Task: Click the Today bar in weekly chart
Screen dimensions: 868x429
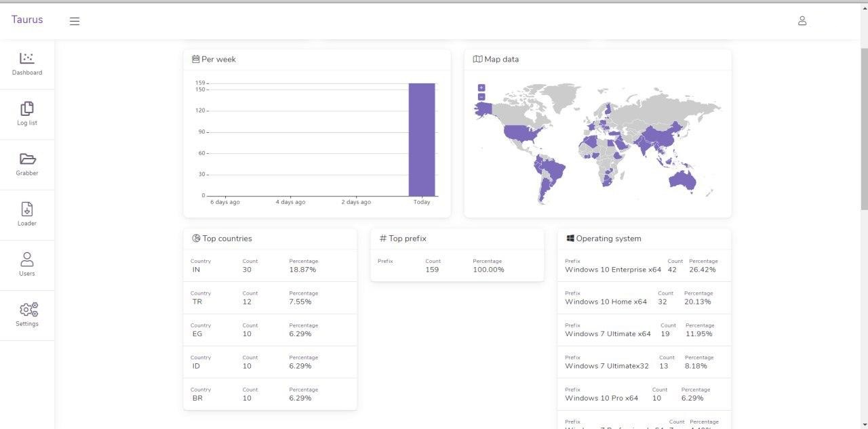Action: tap(422, 140)
